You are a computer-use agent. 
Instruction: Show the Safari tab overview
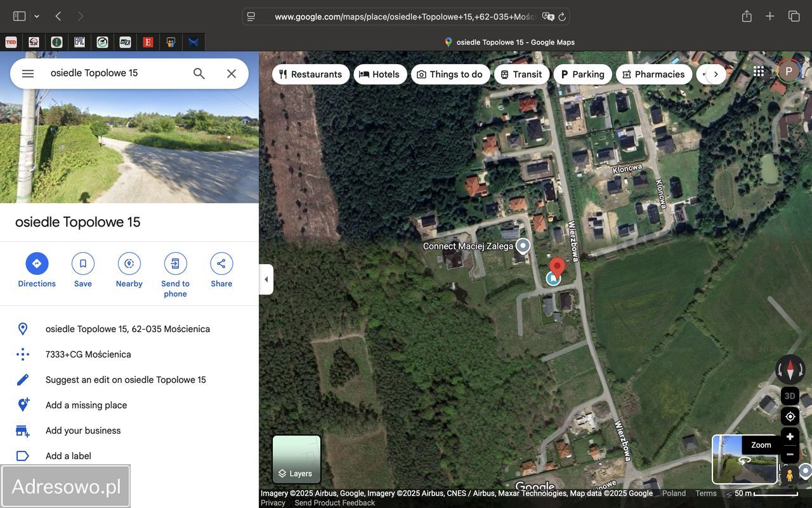click(794, 17)
